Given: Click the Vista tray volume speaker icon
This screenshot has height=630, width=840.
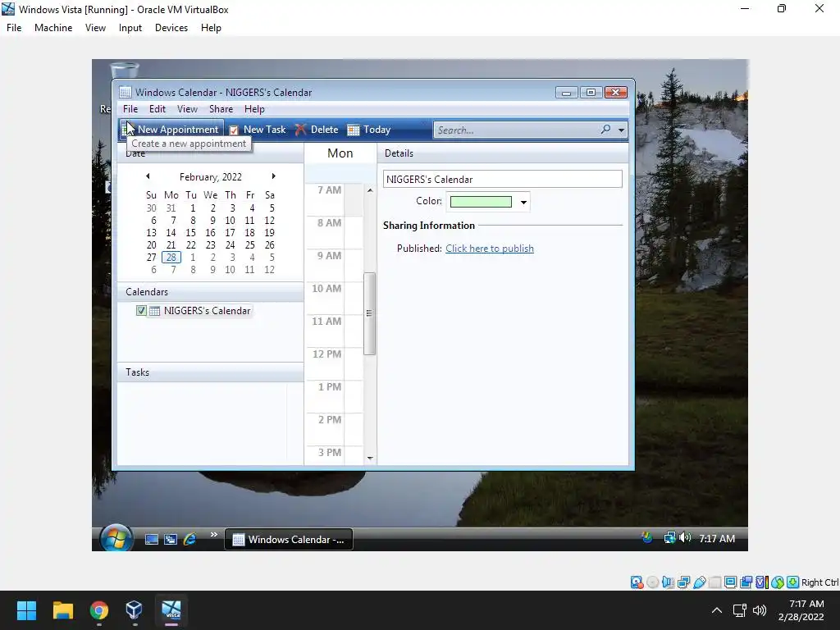Looking at the screenshot, I should tap(685, 538).
